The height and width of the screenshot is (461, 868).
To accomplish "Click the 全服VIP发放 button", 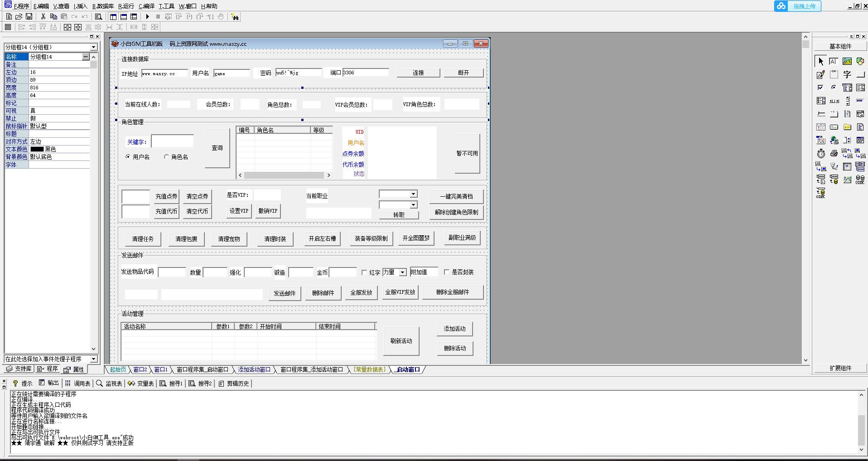I will tap(400, 292).
